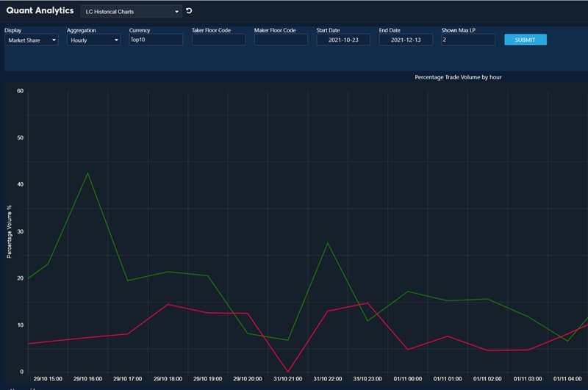Click the Percentage Volume % axis label
Image resolution: width=588 pixels, height=390 pixels.
[10, 231]
